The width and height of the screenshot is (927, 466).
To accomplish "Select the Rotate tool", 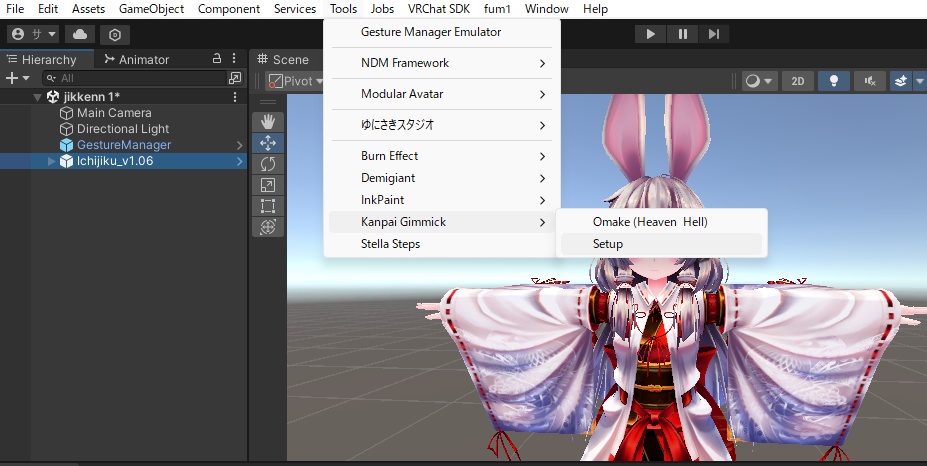I will tap(268, 164).
